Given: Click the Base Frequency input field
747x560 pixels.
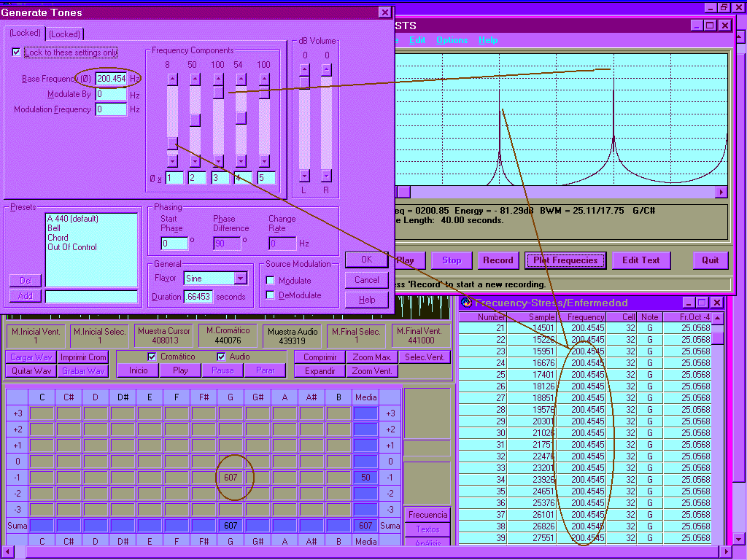Looking at the screenshot, I should (111, 79).
